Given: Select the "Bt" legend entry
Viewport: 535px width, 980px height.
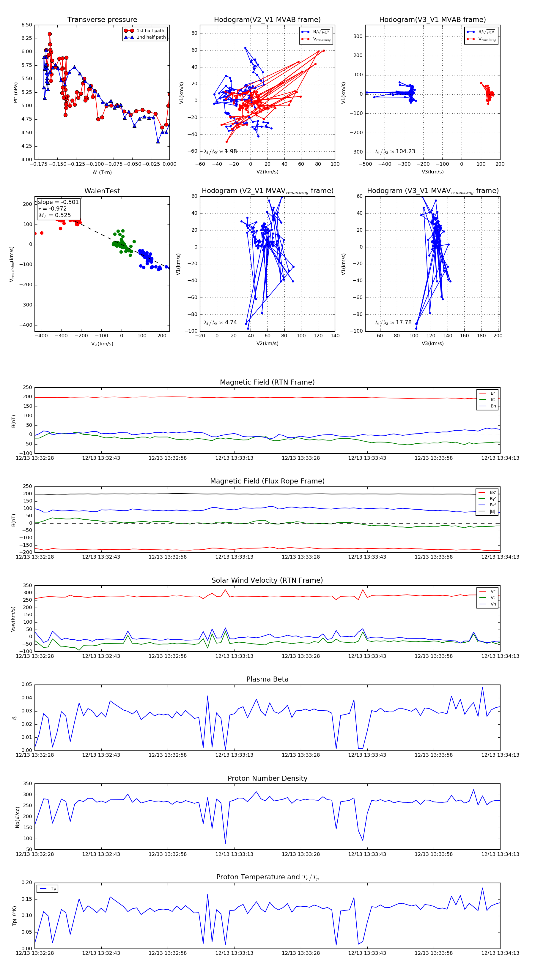Looking at the screenshot, I should (x=487, y=400).
